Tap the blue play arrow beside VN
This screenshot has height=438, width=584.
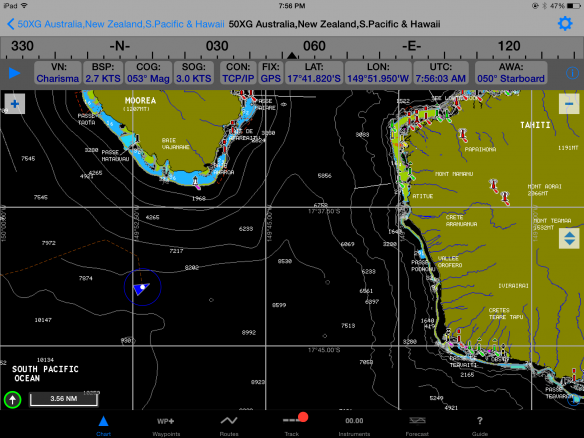[15, 73]
